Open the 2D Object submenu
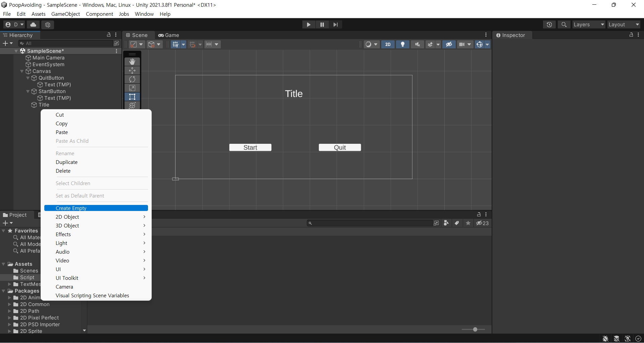Image resolution: width=644 pixels, height=343 pixels. [96, 217]
